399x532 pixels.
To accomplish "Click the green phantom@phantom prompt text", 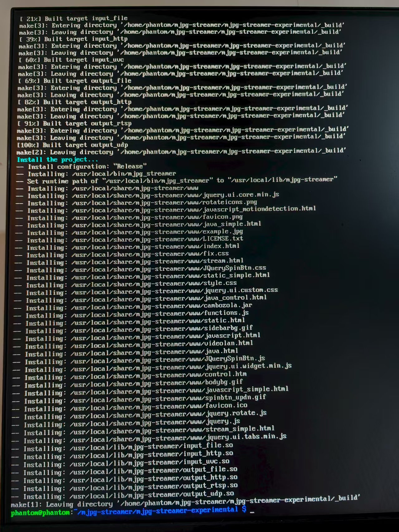I will (x=40, y=513).
